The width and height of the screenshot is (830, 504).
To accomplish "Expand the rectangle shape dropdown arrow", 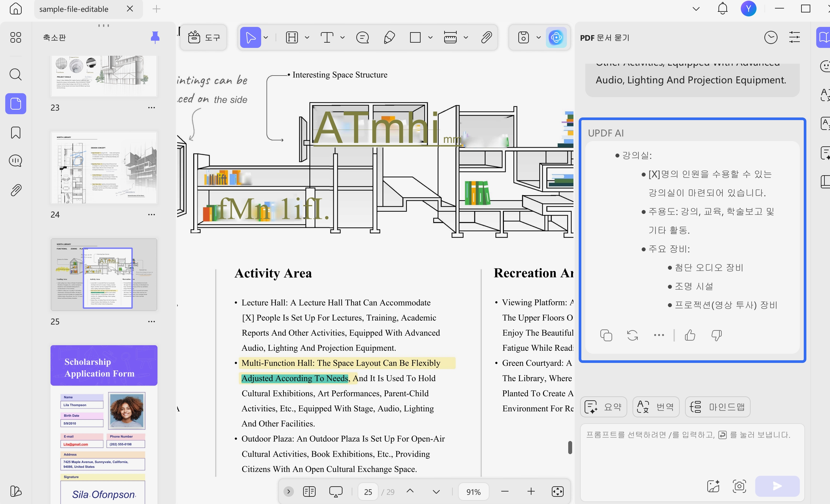I will 430,37.
